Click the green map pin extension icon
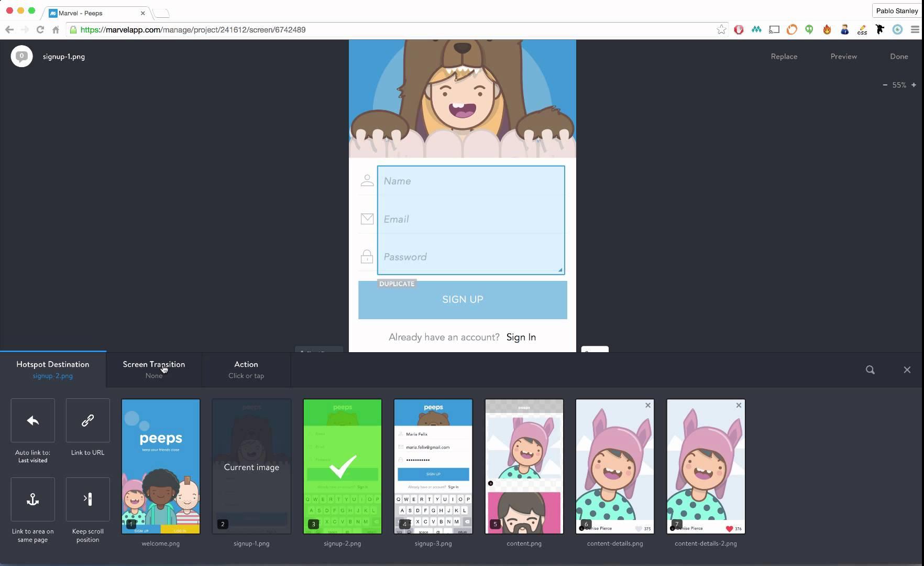Image resolution: width=924 pixels, height=566 pixels. [809, 30]
